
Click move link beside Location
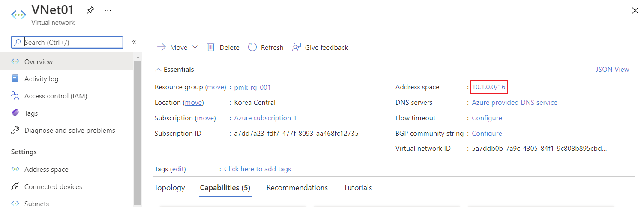tap(193, 103)
